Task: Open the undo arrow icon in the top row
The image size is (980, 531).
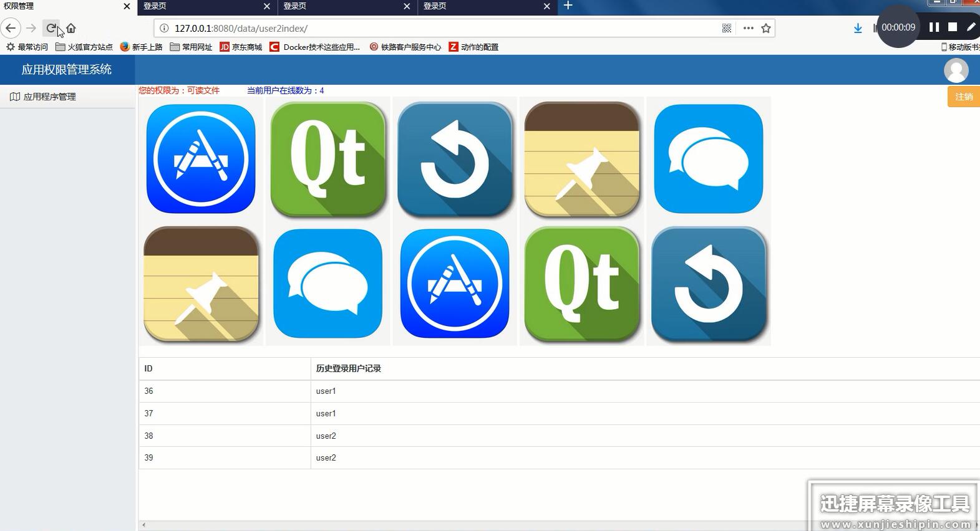Action: (455, 159)
